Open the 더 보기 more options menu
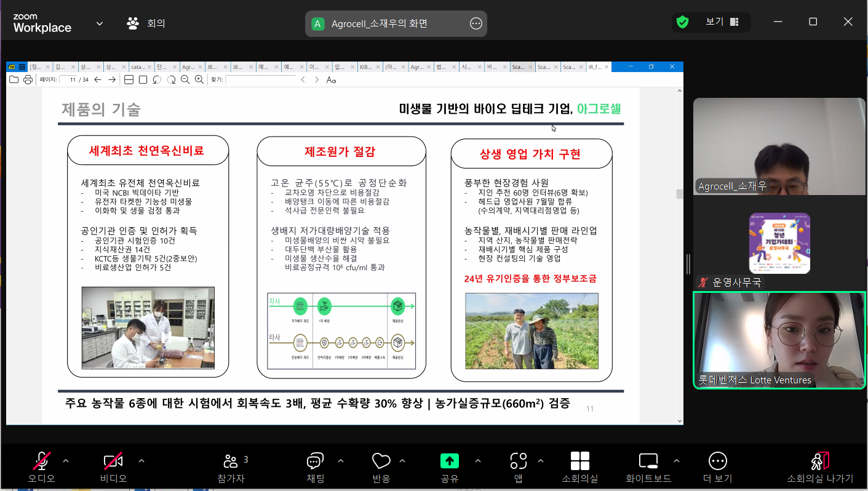Image resolution: width=868 pixels, height=491 pixels. point(717,468)
